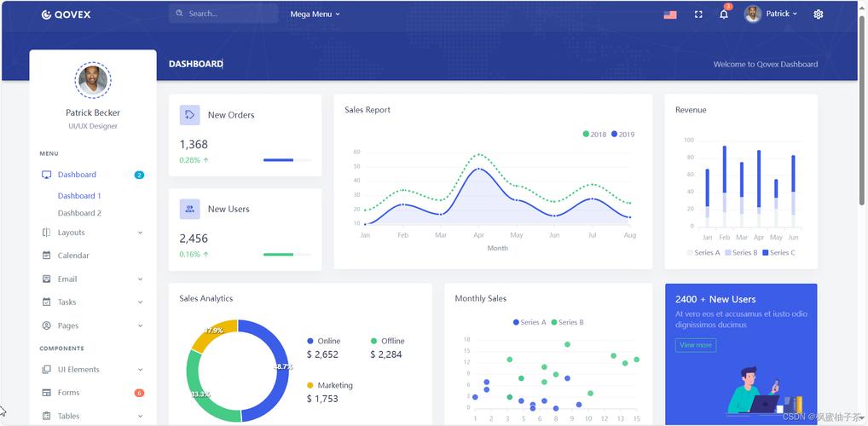
Task: Toggle Series C in Revenue chart legend
Action: 778,253
